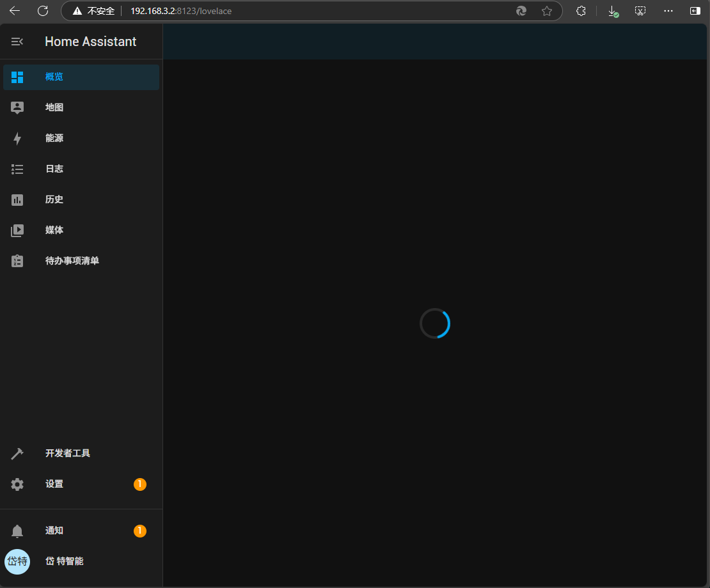Open browser extensions puzzle icon
Screen dimensions: 710x588
(x=581, y=11)
